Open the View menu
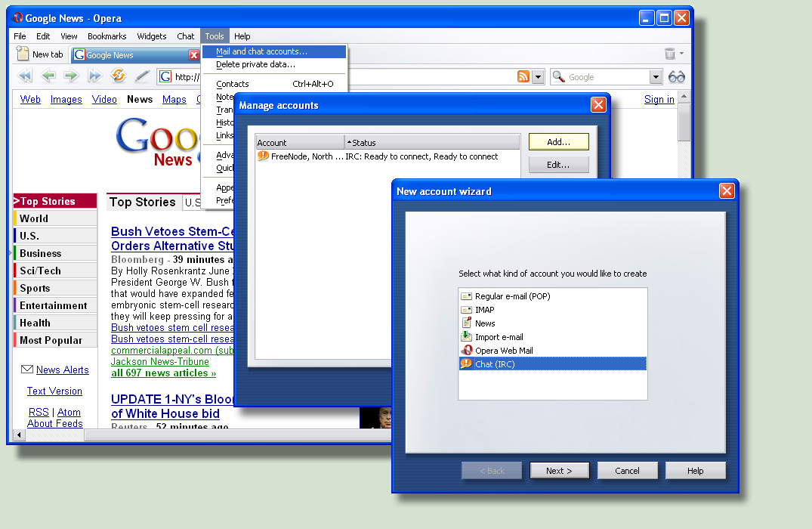812x529 pixels. point(69,36)
